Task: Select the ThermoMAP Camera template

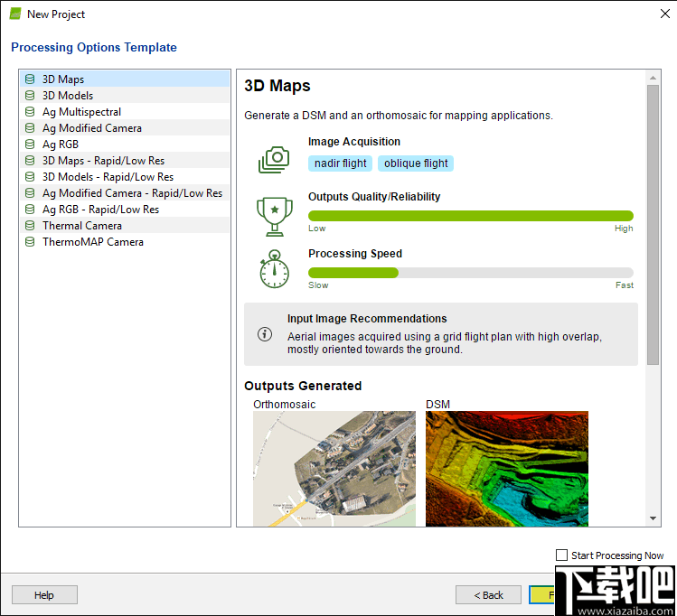Action: click(125, 242)
